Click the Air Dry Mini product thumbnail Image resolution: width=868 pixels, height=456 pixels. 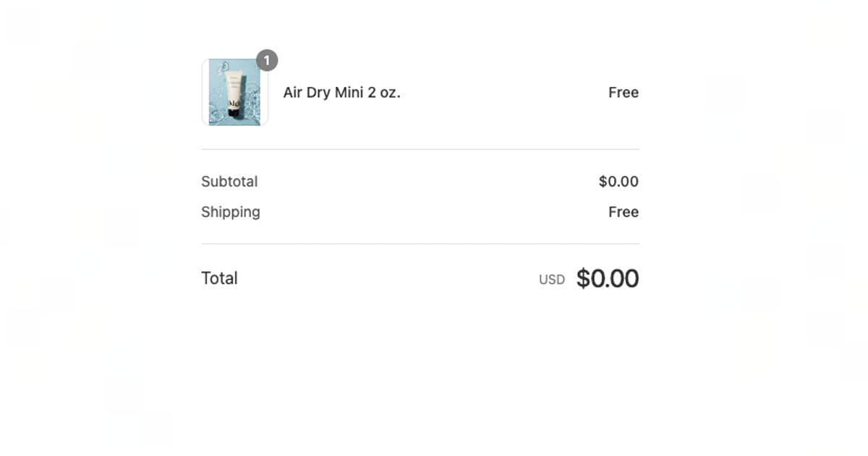pyautogui.click(x=234, y=93)
